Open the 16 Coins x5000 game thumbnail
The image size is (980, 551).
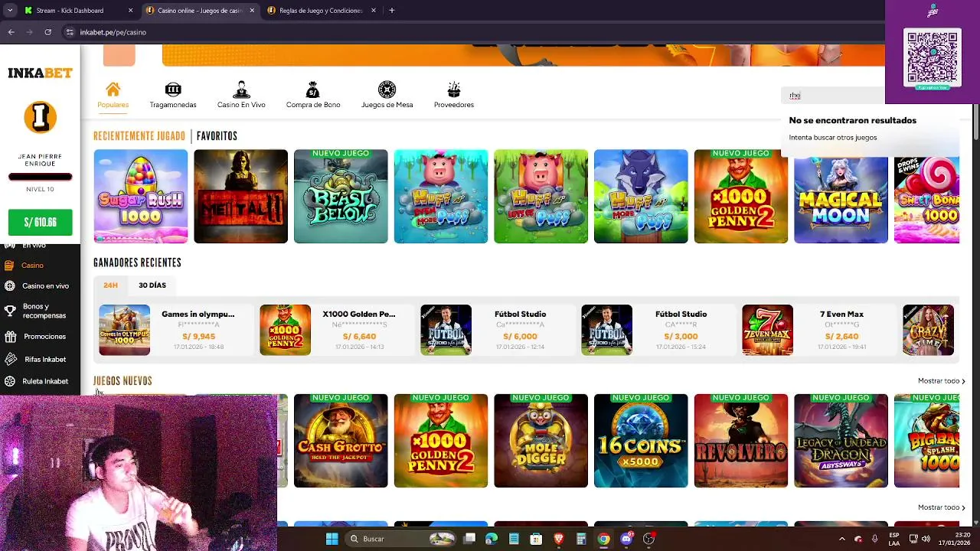[x=641, y=441]
